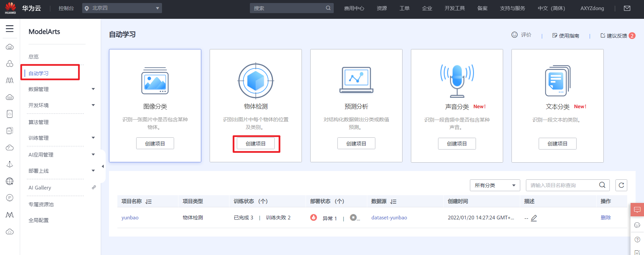644x255 pixels.
Task: Create a 声音分类 project
Action: [457, 143]
